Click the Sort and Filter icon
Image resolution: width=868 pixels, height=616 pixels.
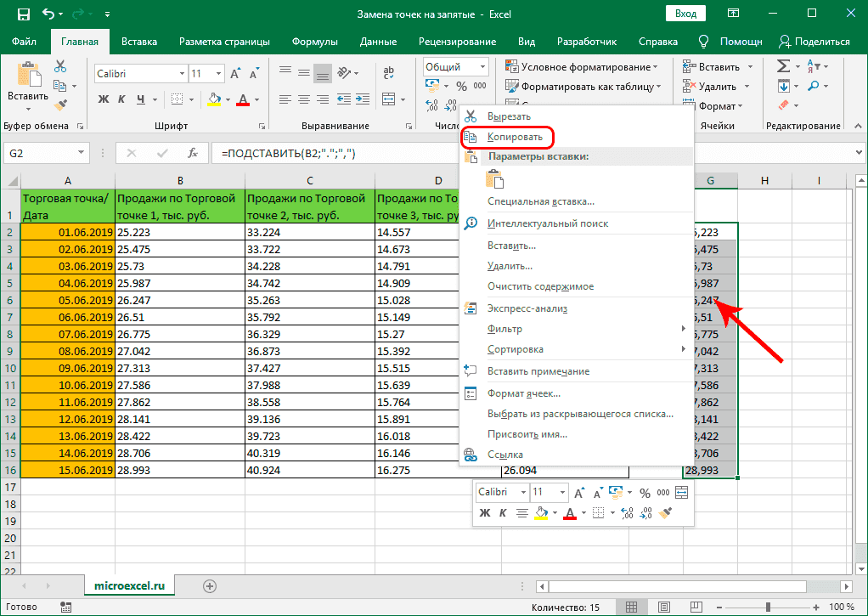pos(813,65)
